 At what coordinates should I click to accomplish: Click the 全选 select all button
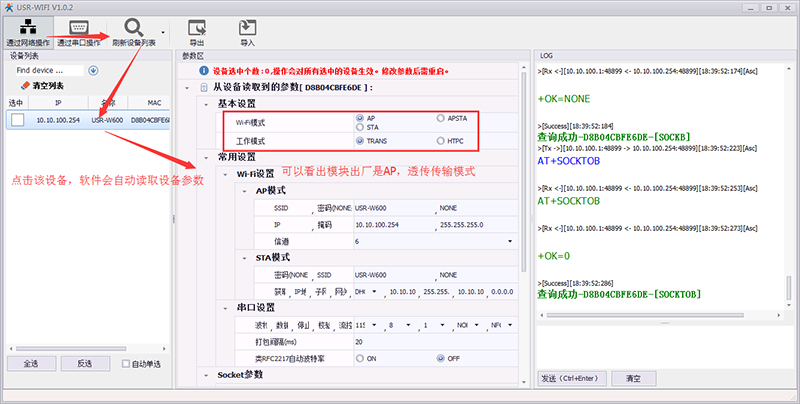point(30,363)
